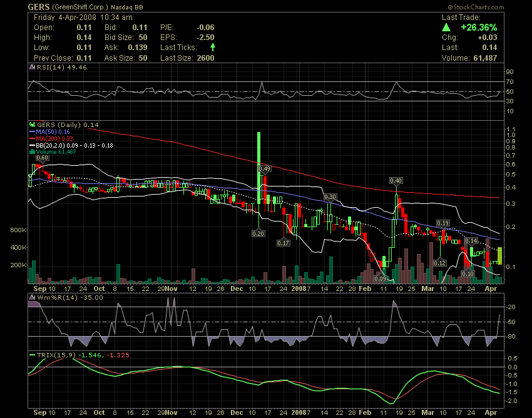Click the Last Ticks green up arrow

pyautogui.click(x=213, y=47)
